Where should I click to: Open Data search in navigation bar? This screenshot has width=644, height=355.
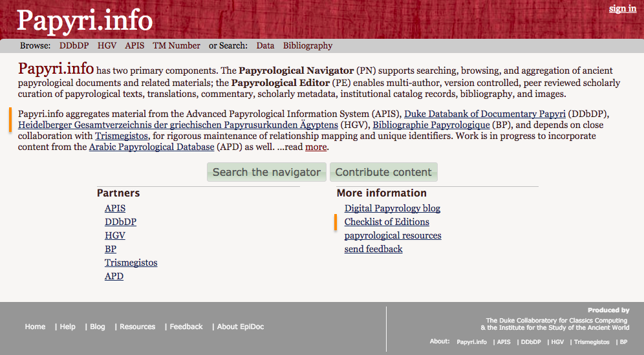click(265, 46)
